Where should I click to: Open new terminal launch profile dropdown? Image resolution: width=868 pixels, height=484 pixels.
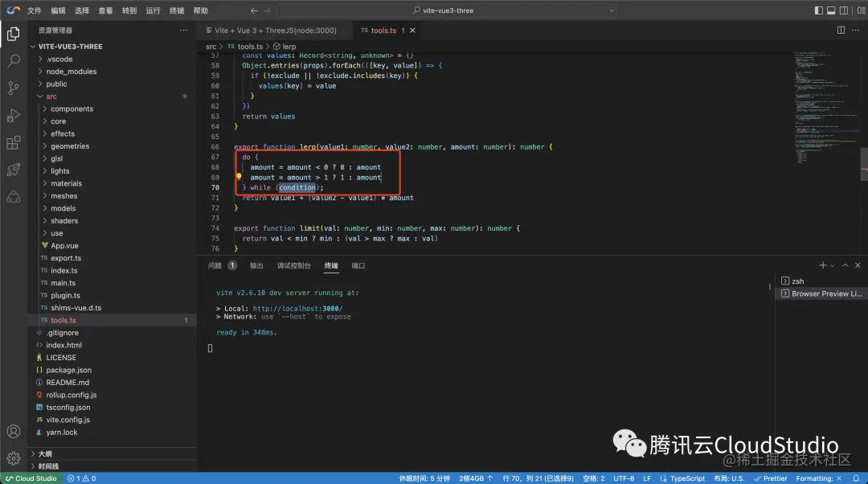coord(832,265)
